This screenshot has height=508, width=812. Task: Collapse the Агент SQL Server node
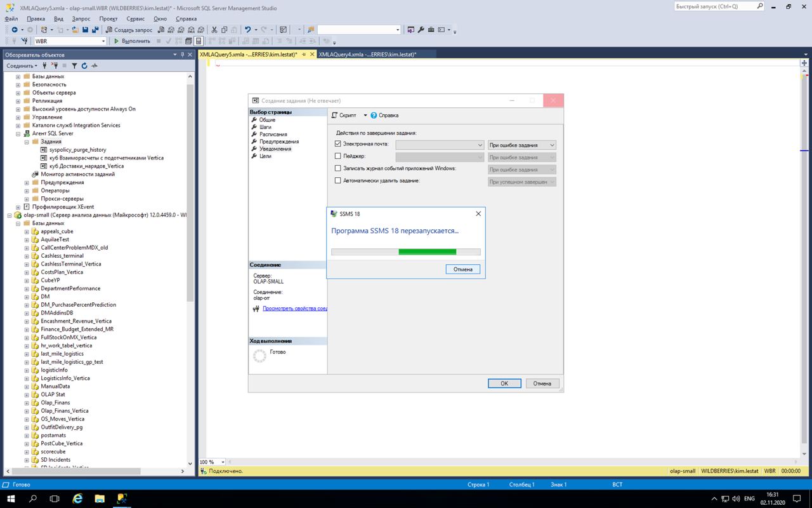point(18,133)
